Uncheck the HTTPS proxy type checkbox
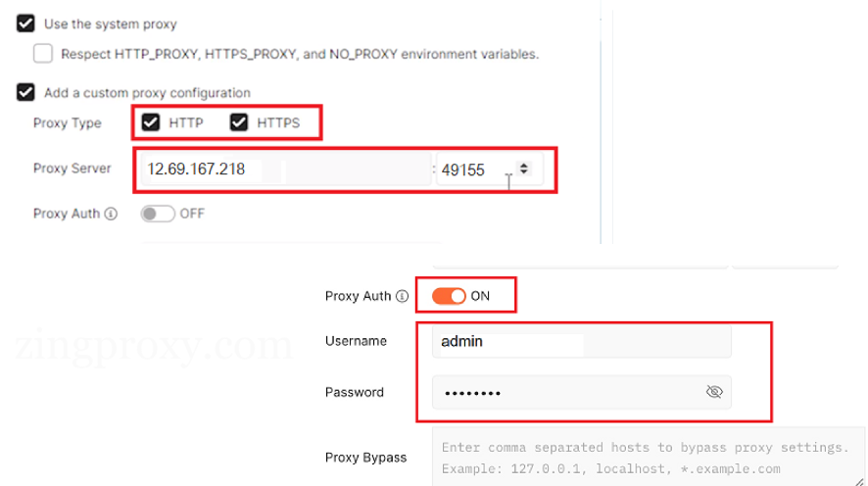 239,122
